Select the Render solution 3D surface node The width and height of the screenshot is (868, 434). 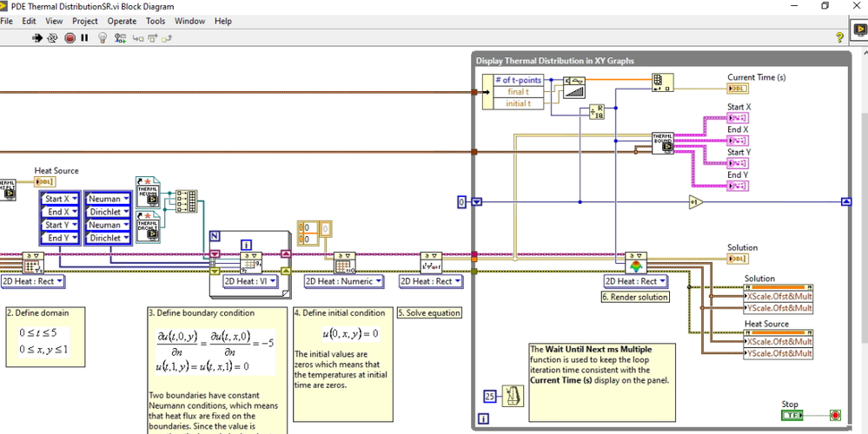(x=635, y=263)
